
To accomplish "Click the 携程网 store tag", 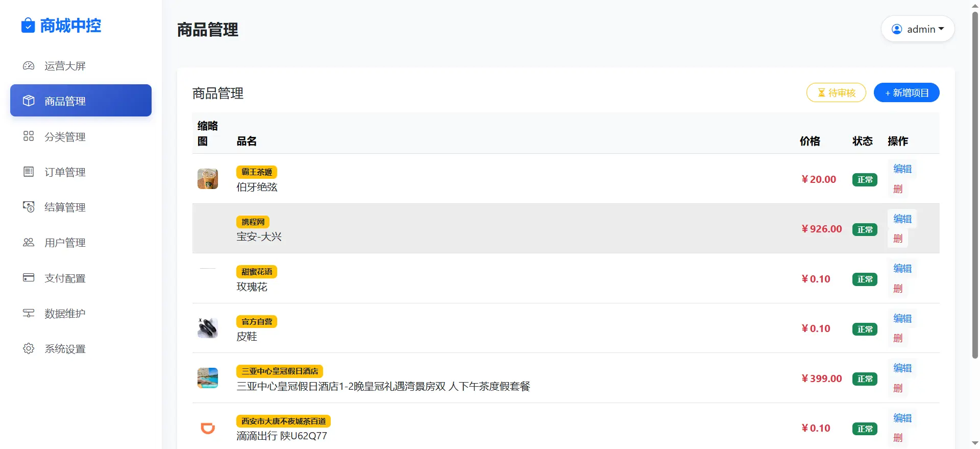I will (253, 222).
